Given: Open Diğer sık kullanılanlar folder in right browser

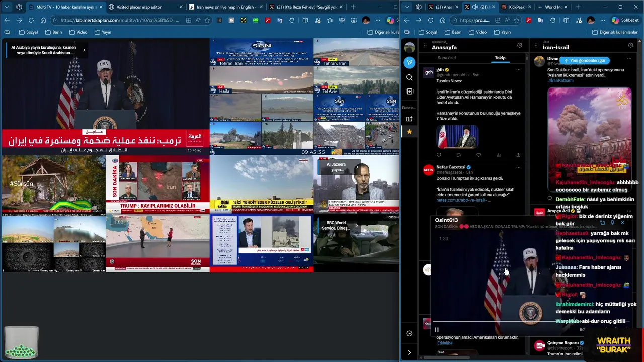Looking at the screenshot, I should tap(614, 32).
